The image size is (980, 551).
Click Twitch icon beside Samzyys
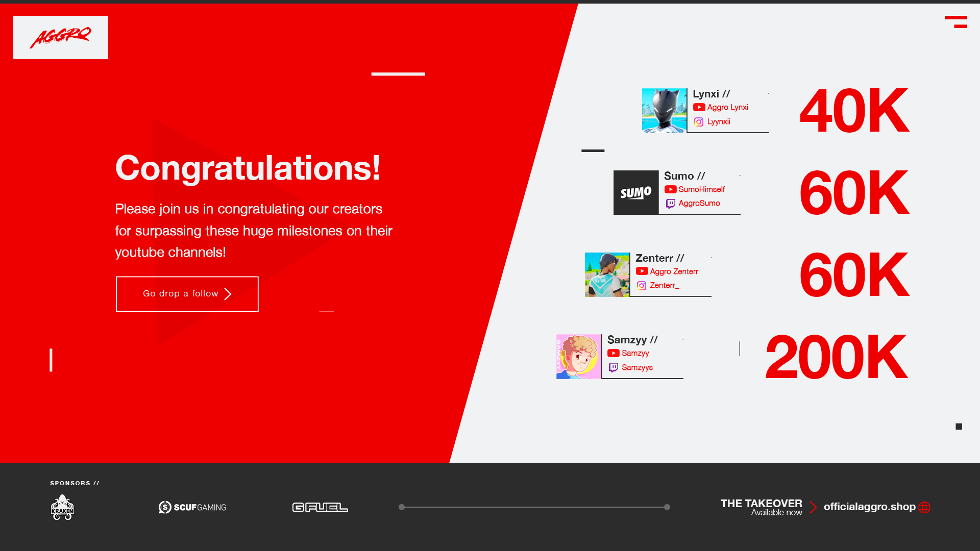pyautogui.click(x=614, y=367)
